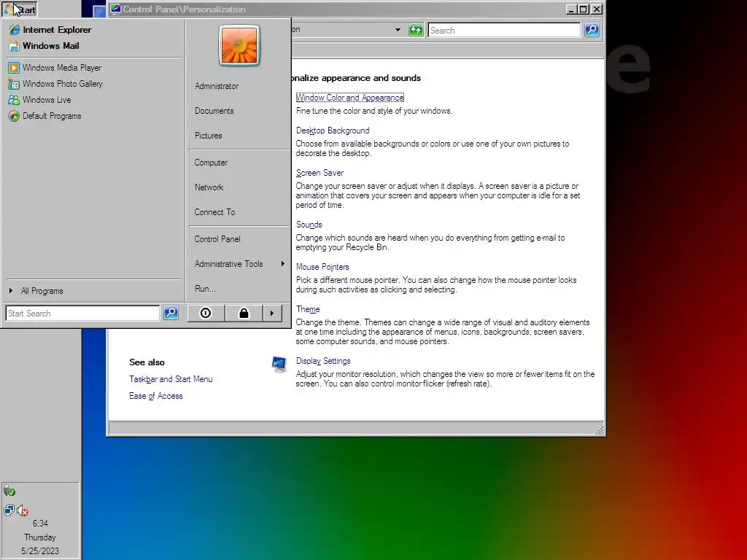Open Windows Photo Gallery
This screenshot has height=560, width=747.
tap(55, 84)
